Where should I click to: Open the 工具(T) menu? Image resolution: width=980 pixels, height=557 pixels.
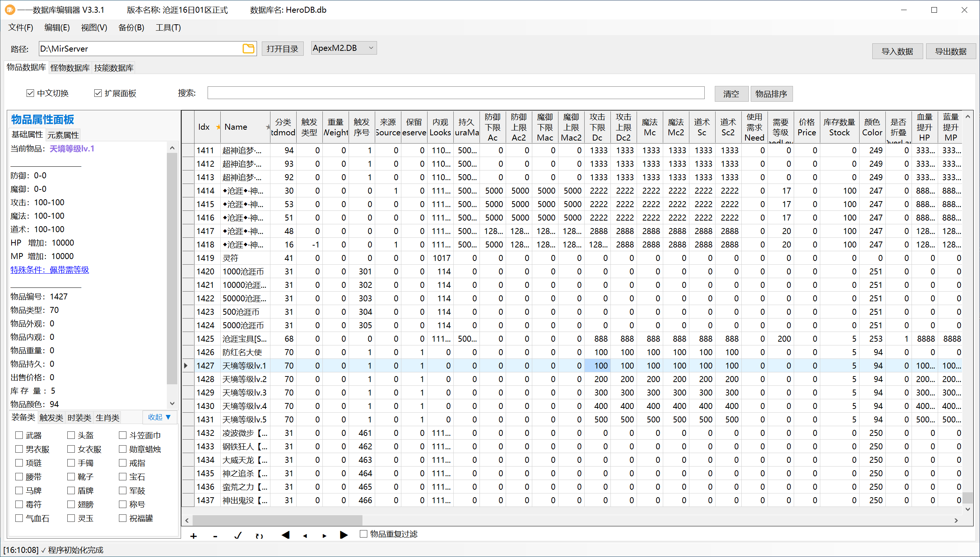[168, 28]
